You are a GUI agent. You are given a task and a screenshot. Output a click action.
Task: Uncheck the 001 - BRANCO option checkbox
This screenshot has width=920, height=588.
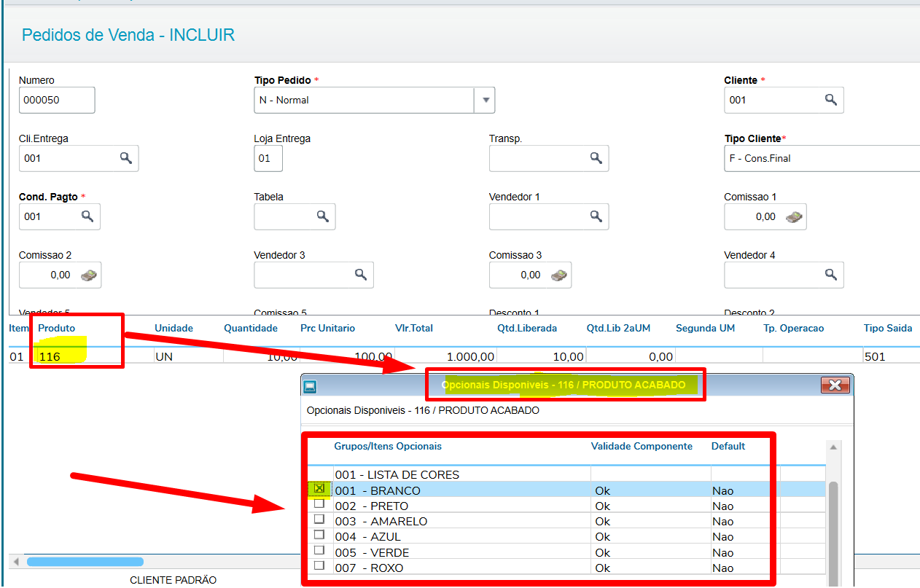tap(319, 490)
